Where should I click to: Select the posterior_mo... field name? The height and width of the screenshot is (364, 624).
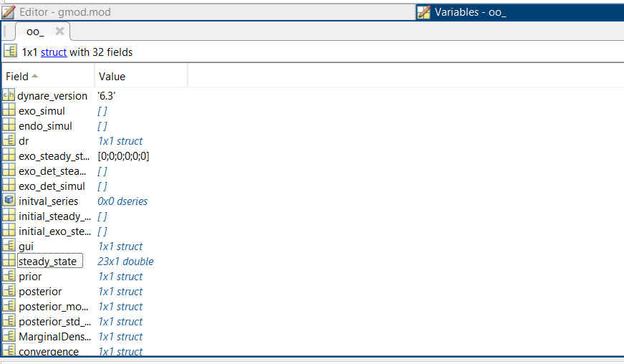[53, 307]
